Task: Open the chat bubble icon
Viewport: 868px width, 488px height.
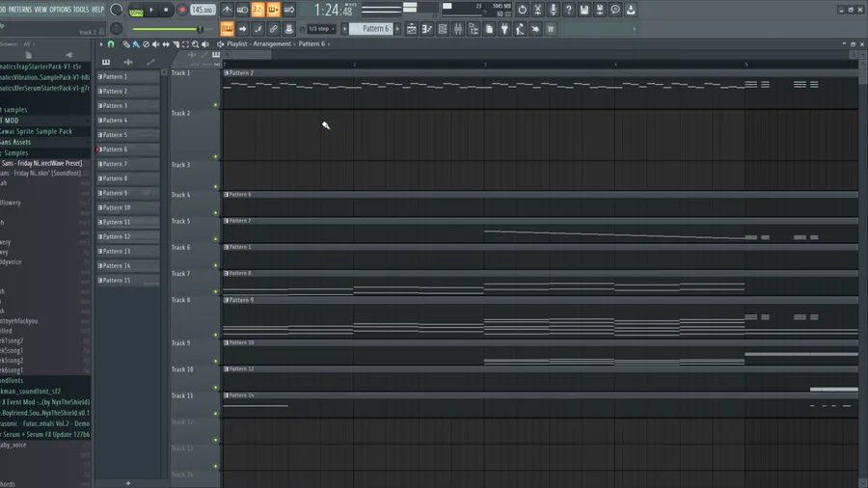Action: [x=615, y=10]
